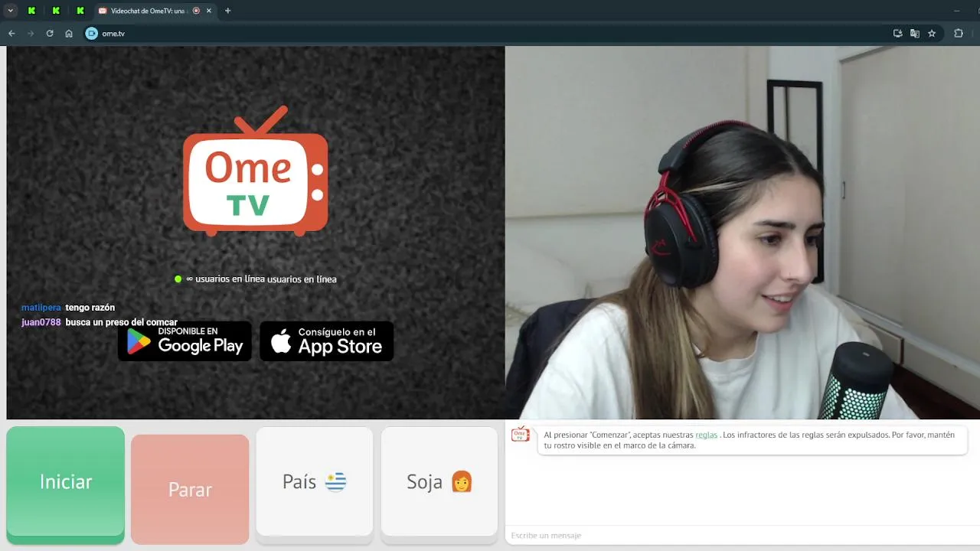
Task: Click username juan0788 in chat overlay
Action: coord(41,322)
